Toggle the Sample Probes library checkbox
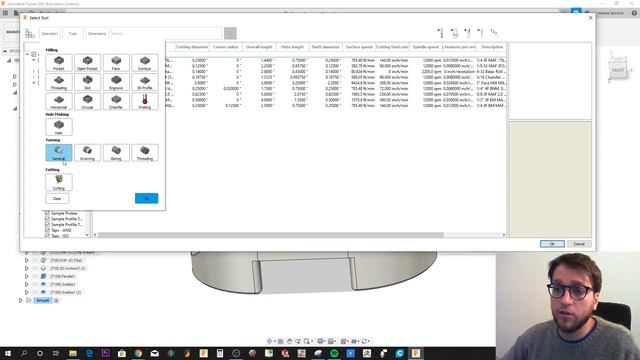640x360 pixels. coord(47,213)
